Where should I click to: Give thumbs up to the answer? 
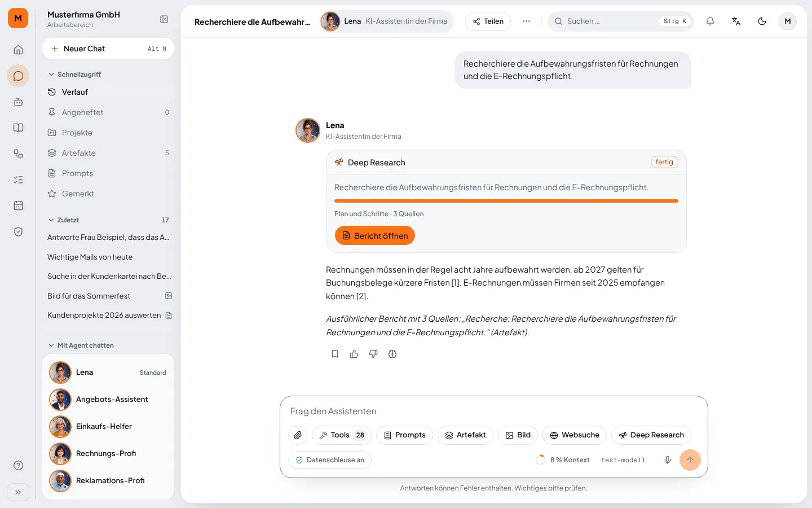(x=354, y=354)
